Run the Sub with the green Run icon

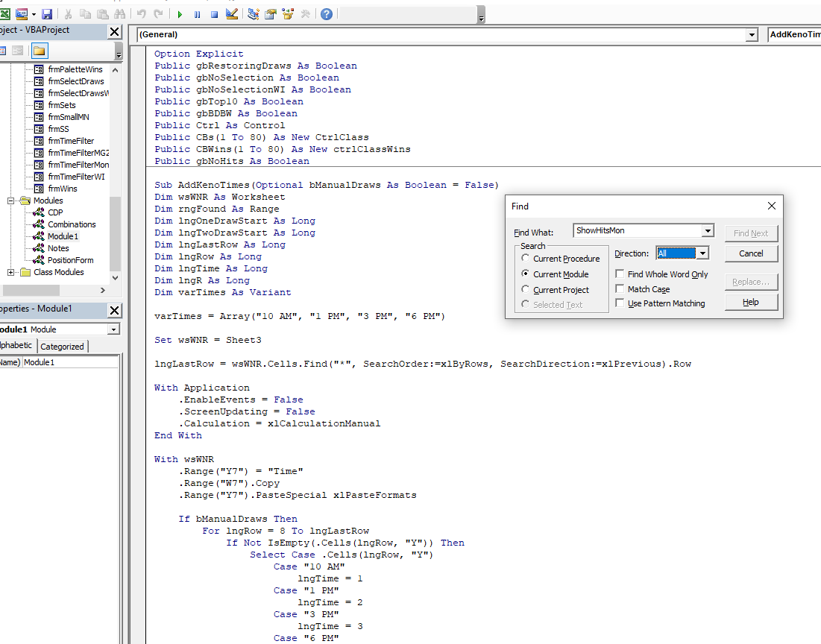tap(180, 13)
